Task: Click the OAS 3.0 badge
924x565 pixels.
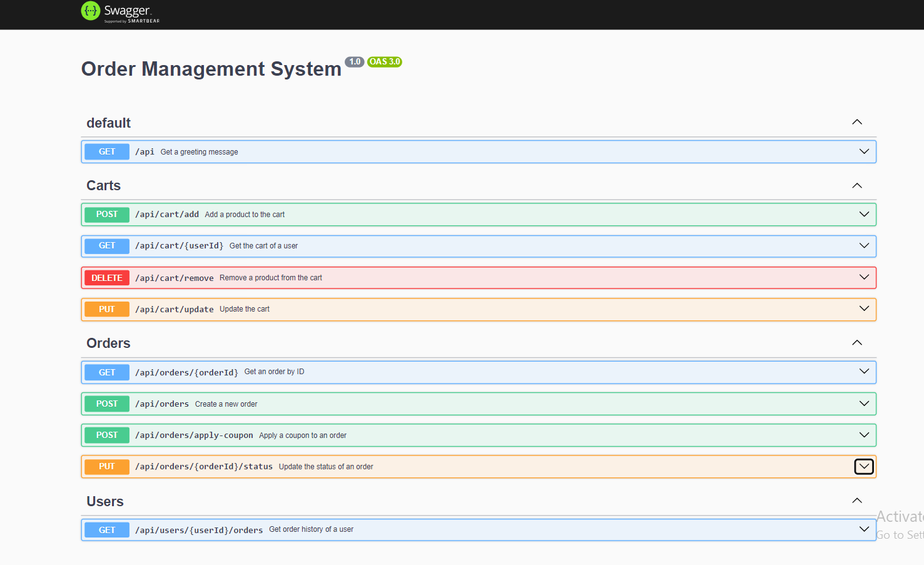Action: point(385,62)
